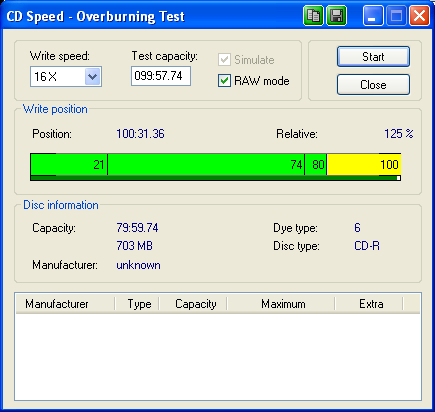This screenshot has width=435, height=412.
Task: Toggle the Simulate checkbox
Action: pyautogui.click(x=224, y=60)
